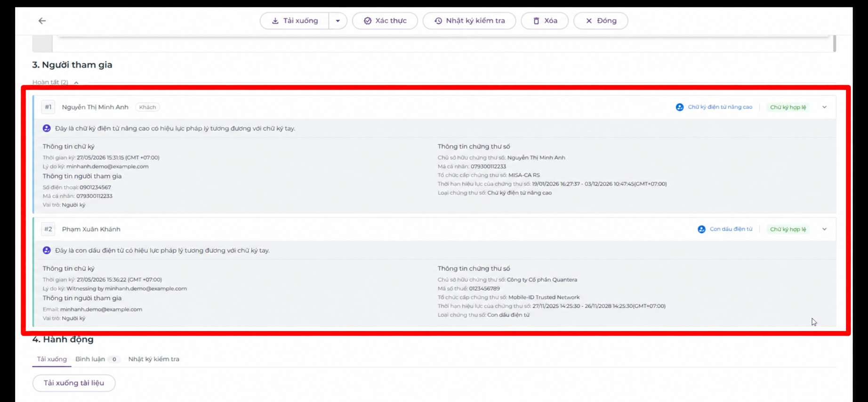868x402 pixels.
Task: Click the 3. Người tham gia heading
Action: pos(72,65)
